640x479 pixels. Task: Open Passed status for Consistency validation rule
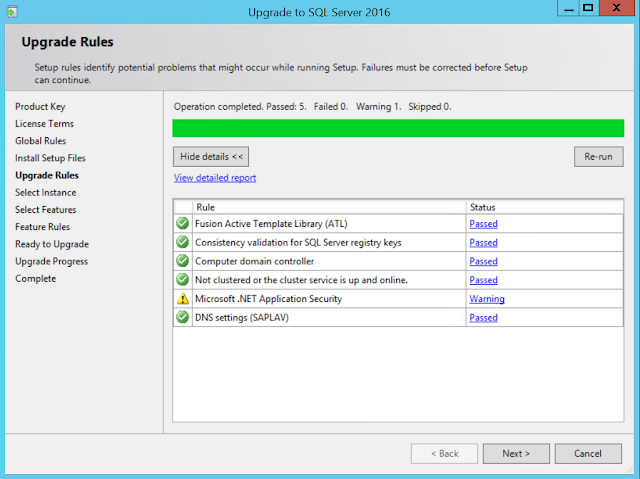pos(483,242)
